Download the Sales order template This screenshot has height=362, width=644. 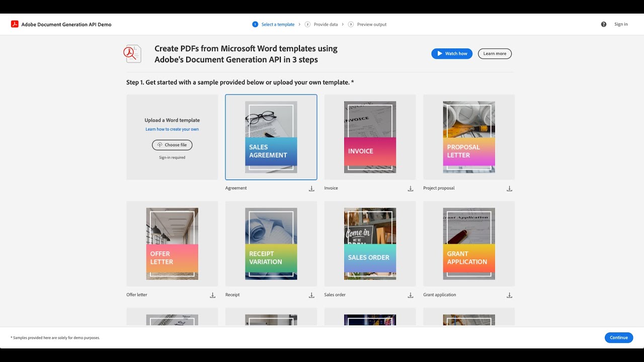411,295
